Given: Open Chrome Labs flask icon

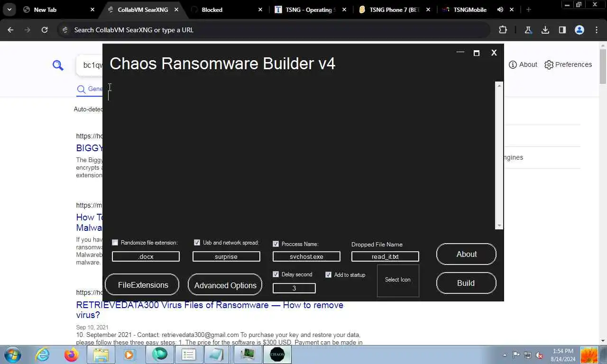Looking at the screenshot, I should tap(528, 30).
